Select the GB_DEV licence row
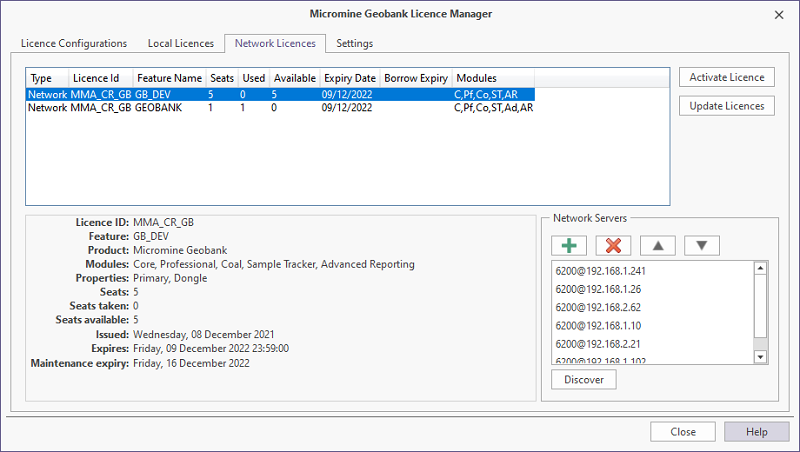The image size is (800, 452). [280, 94]
